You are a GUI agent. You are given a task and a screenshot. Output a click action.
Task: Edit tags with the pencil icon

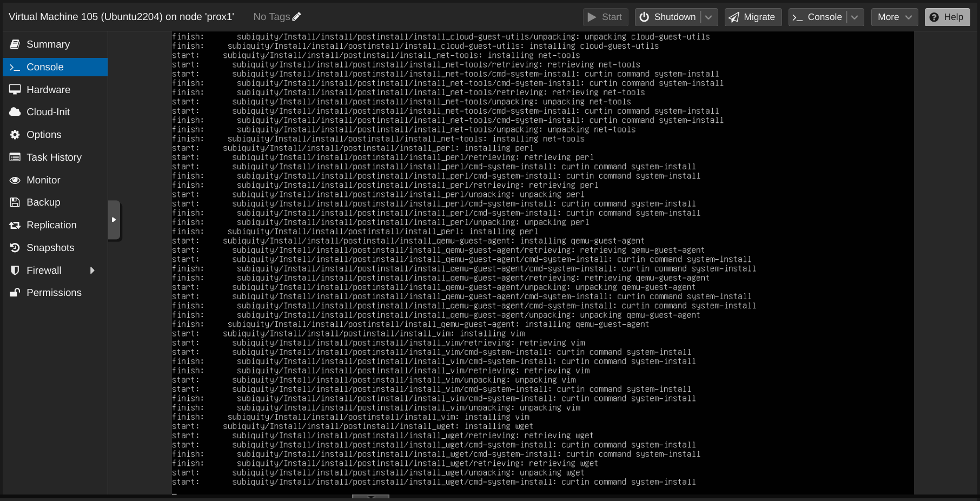(296, 17)
